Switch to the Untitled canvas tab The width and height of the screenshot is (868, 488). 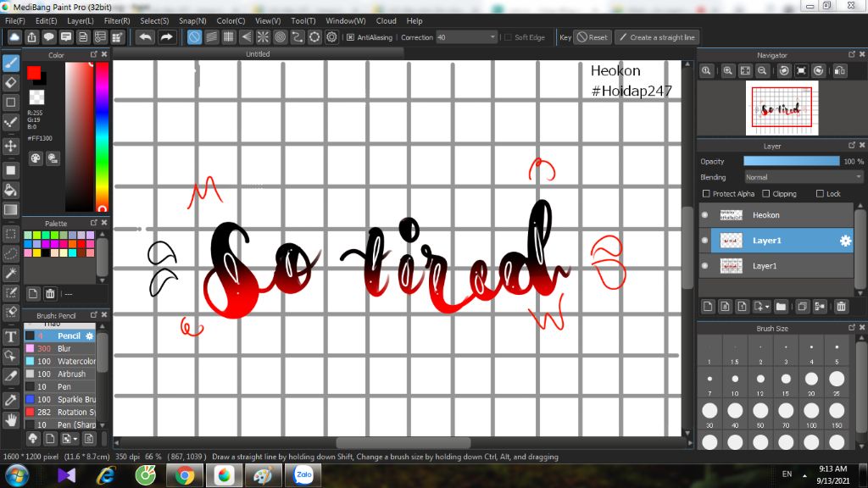(x=258, y=53)
